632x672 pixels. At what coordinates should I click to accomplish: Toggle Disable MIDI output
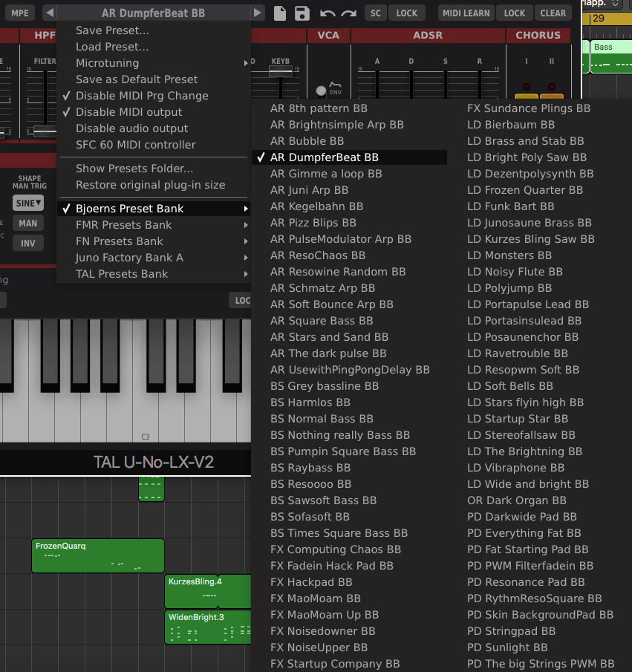[x=153, y=112]
